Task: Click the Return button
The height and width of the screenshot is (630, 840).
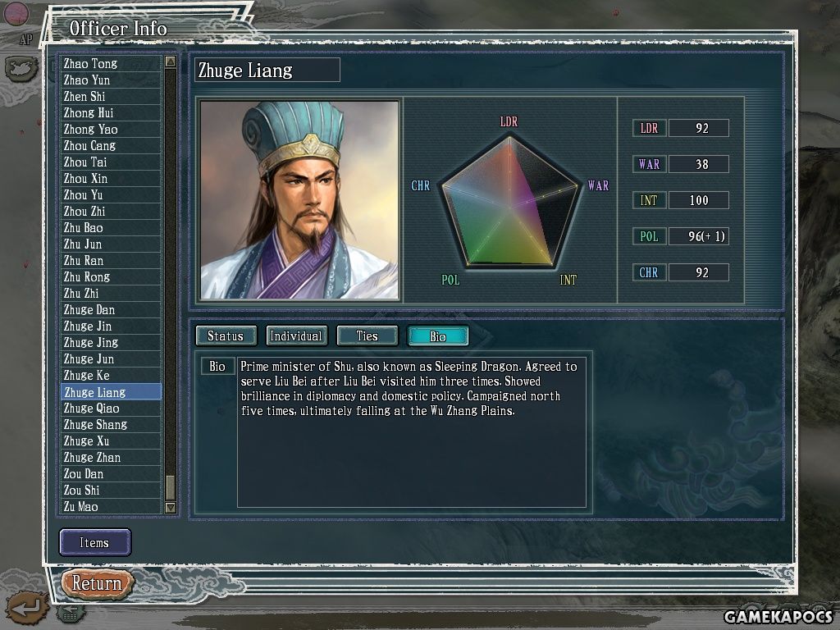Action: (97, 583)
